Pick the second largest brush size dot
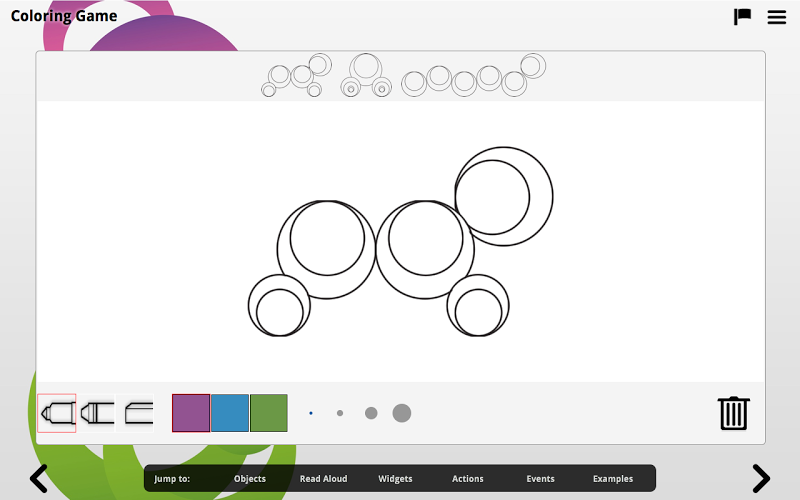Screen dimensions: 800x500 tap(371, 413)
